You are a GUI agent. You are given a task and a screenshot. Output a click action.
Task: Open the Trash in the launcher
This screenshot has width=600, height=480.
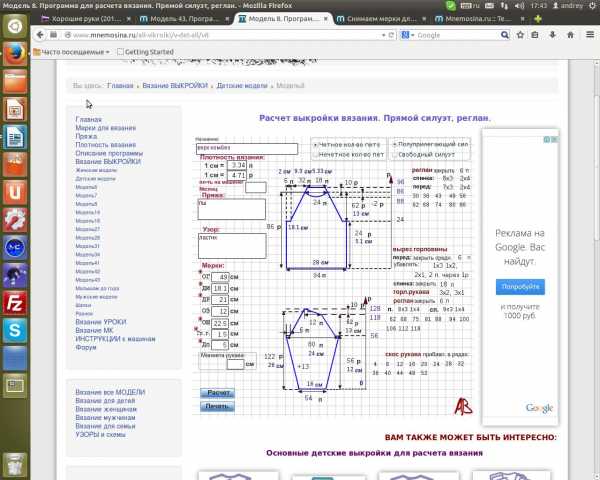(x=14, y=463)
